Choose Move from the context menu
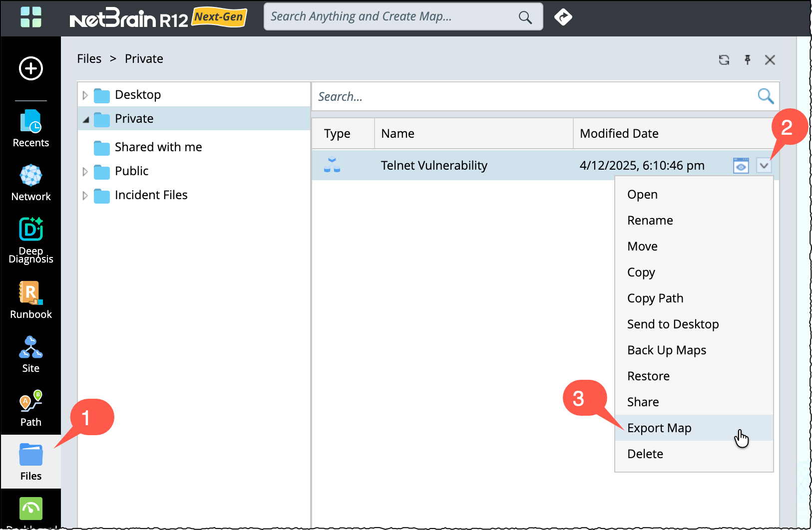The height and width of the screenshot is (530, 812). [694, 246]
